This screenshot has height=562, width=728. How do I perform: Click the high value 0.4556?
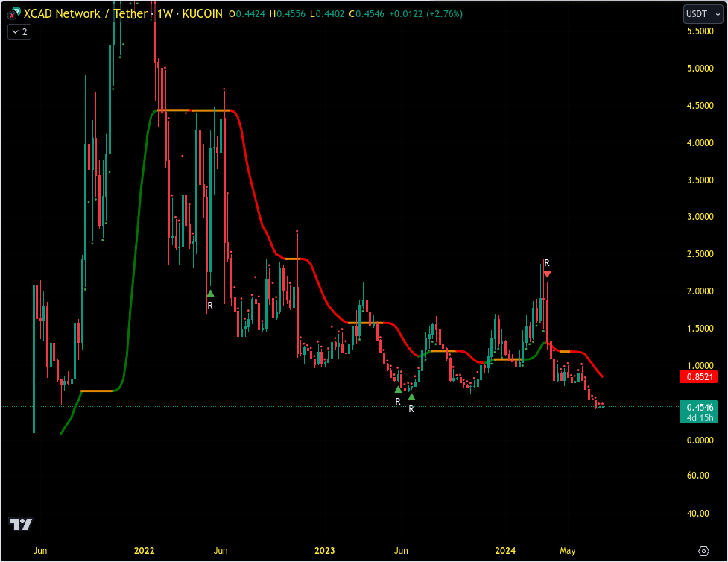coord(291,14)
